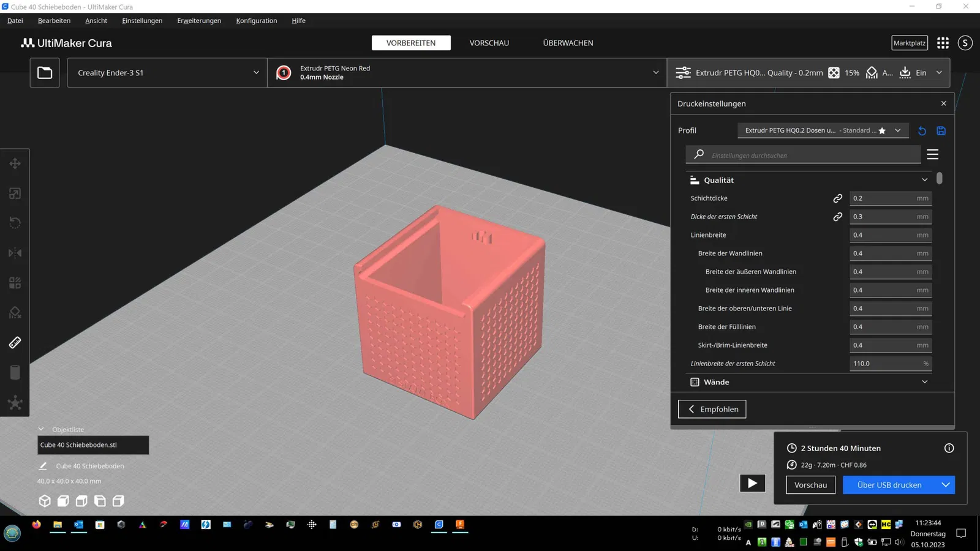
Task: Expand the Wände settings section
Action: coord(809,382)
